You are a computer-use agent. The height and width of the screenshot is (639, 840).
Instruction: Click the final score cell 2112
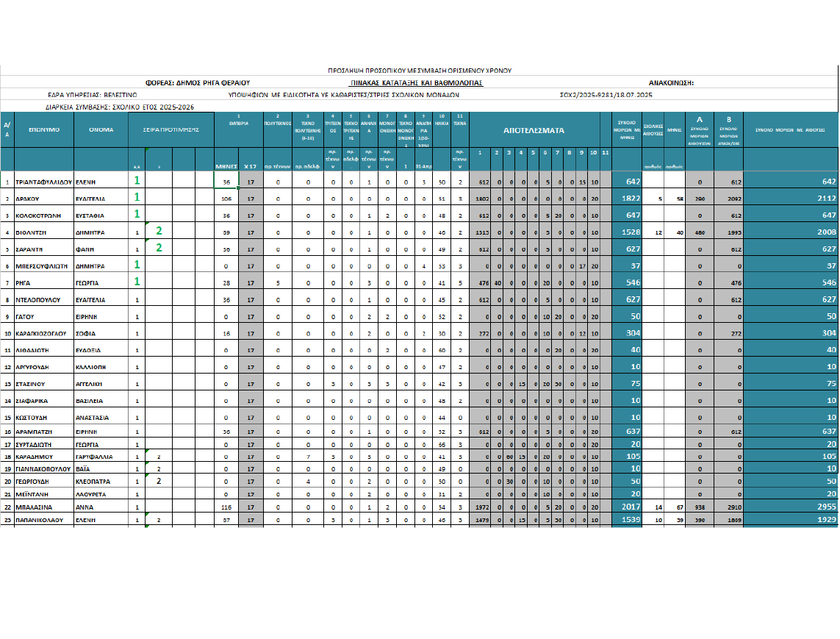(x=790, y=198)
